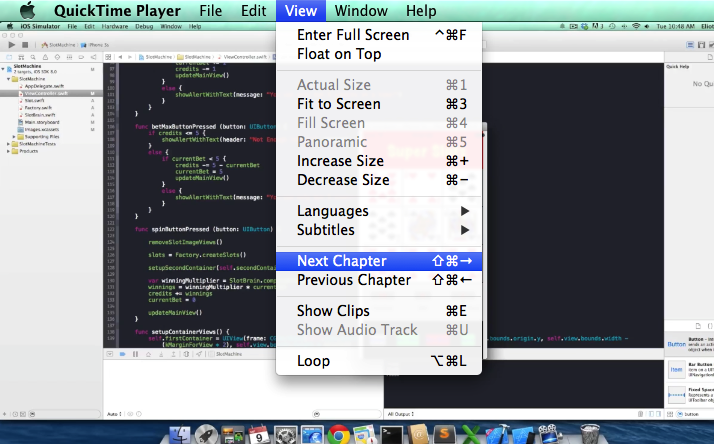Open the Apple menu

(x=27, y=10)
